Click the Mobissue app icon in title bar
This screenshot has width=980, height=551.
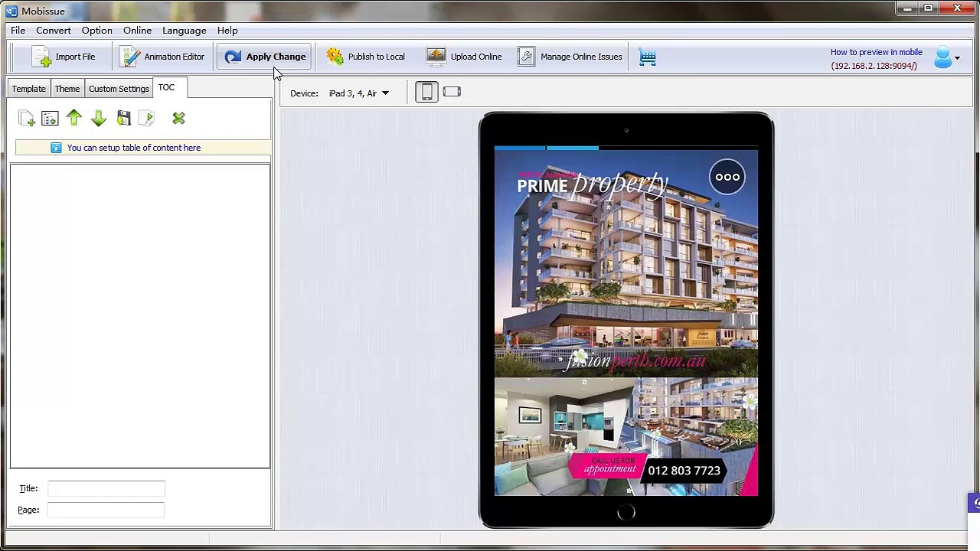11,11
